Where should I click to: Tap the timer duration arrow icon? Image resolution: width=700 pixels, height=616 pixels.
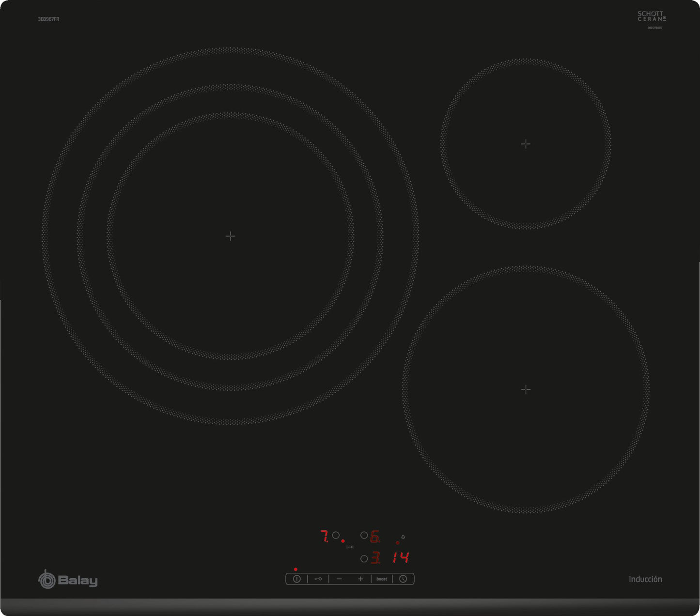point(350,547)
